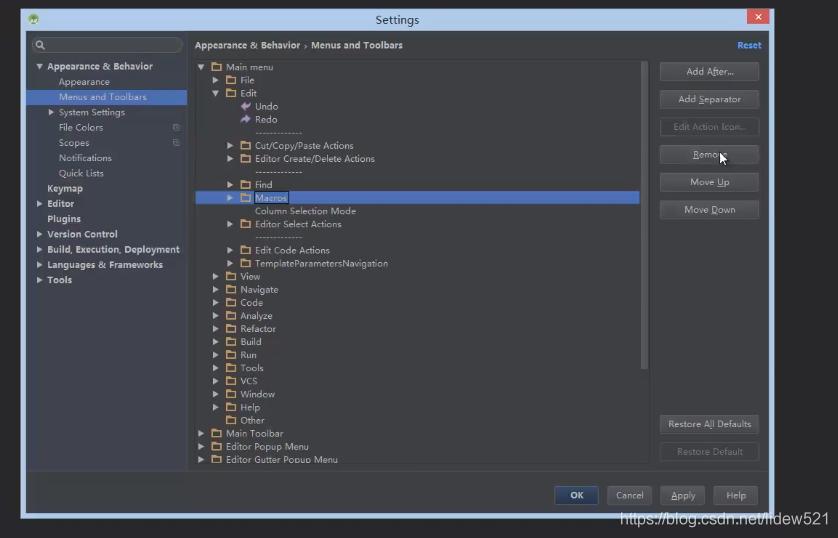Click the search magnifier icon
The height and width of the screenshot is (538, 838).
click(40, 45)
